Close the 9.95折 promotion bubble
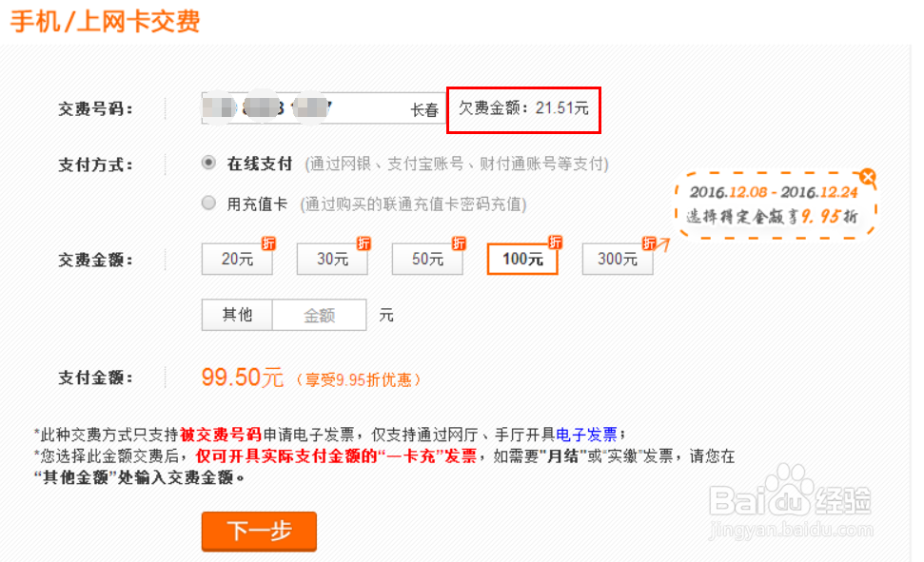924x562 pixels. (867, 177)
